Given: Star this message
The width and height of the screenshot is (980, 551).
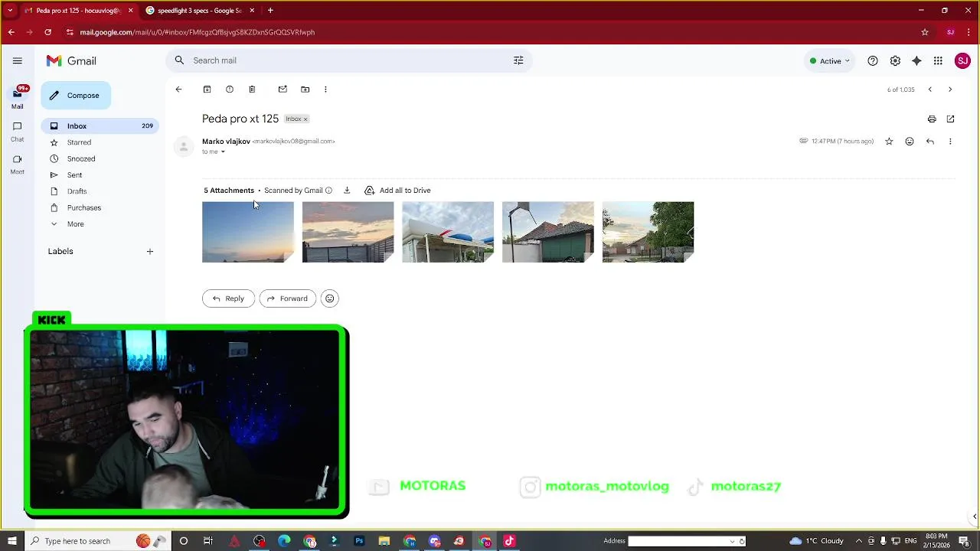Looking at the screenshot, I should (x=889, y=142).
